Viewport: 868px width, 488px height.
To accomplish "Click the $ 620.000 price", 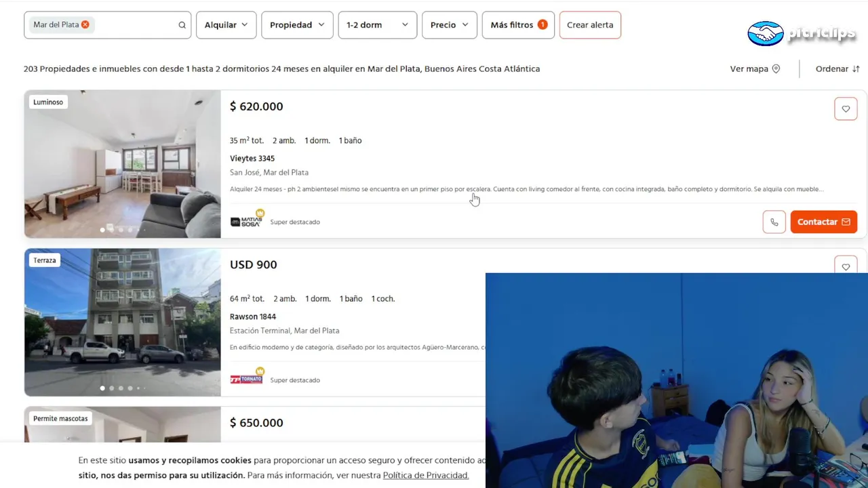I will click(x=256, y=106).
